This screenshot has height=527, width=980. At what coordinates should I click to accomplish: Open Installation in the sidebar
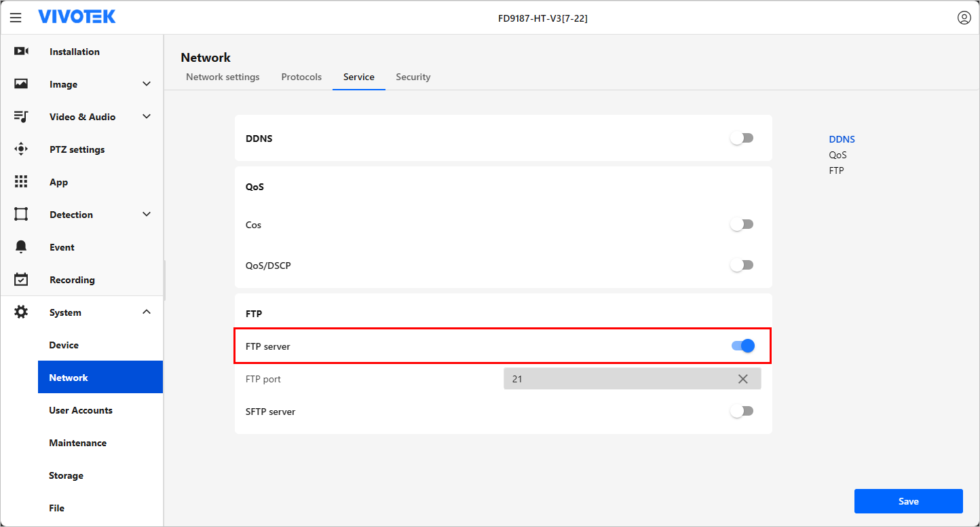[75, 52]
